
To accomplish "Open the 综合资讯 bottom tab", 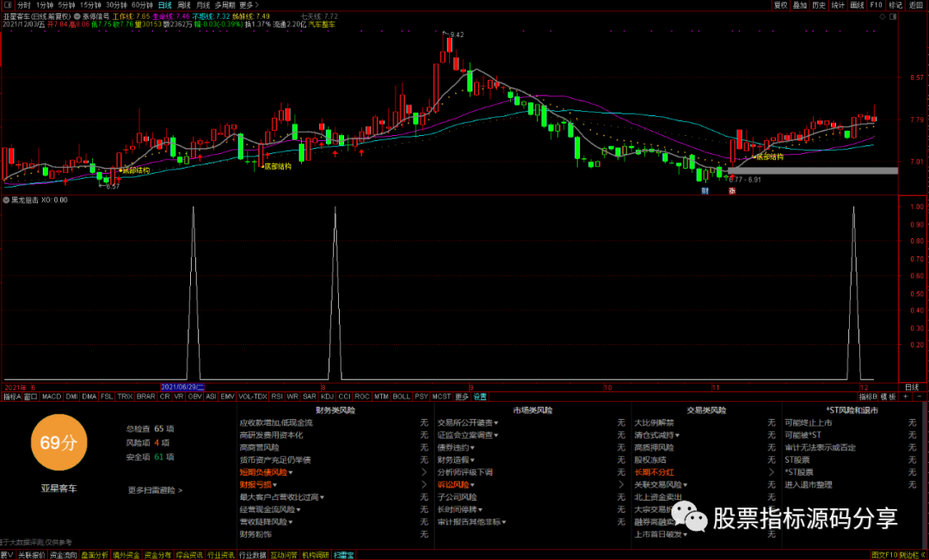I will click(189, 555).
